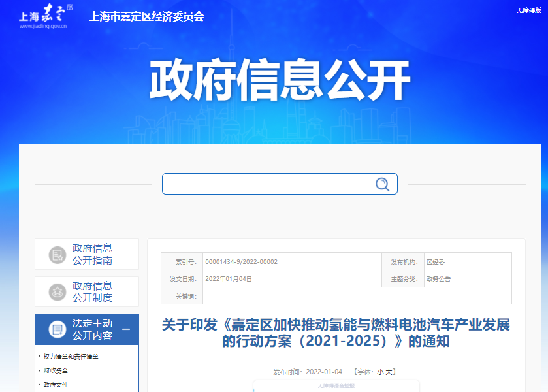Go to 上海市嘉定区经济委员会 homepage
548x392 pixels.
[x=145, y=18]
